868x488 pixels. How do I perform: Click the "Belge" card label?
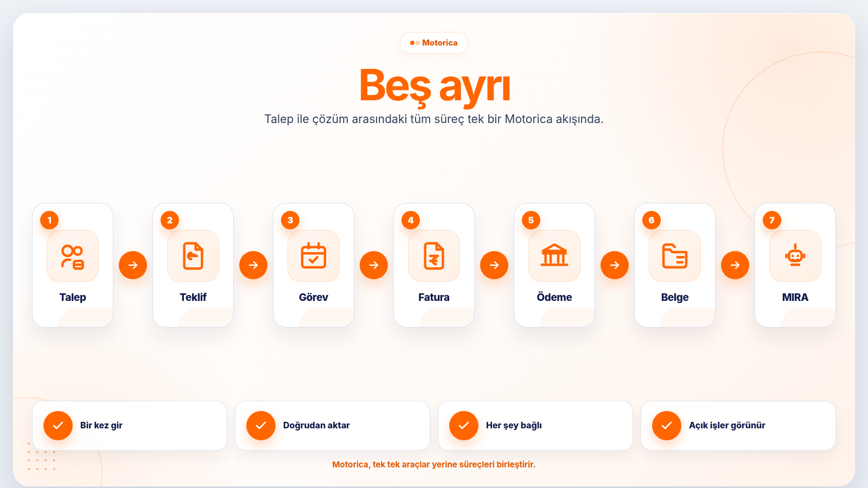pyautogui.click(x=675, y=297)
